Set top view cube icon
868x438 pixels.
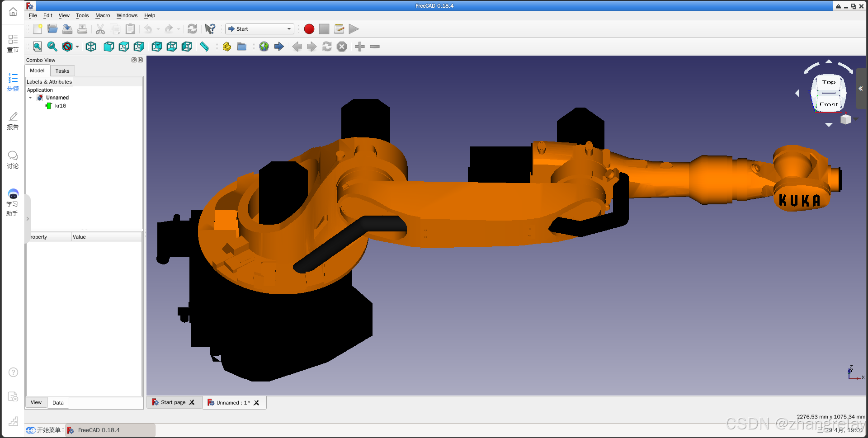pos(124,47)
